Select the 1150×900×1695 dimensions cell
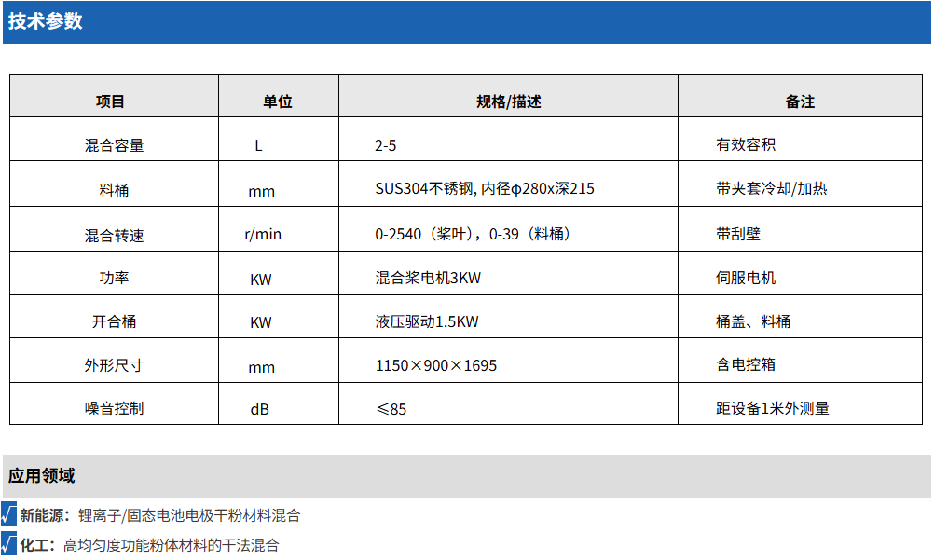The image size is (934, 560). click(x=436, y=365)
